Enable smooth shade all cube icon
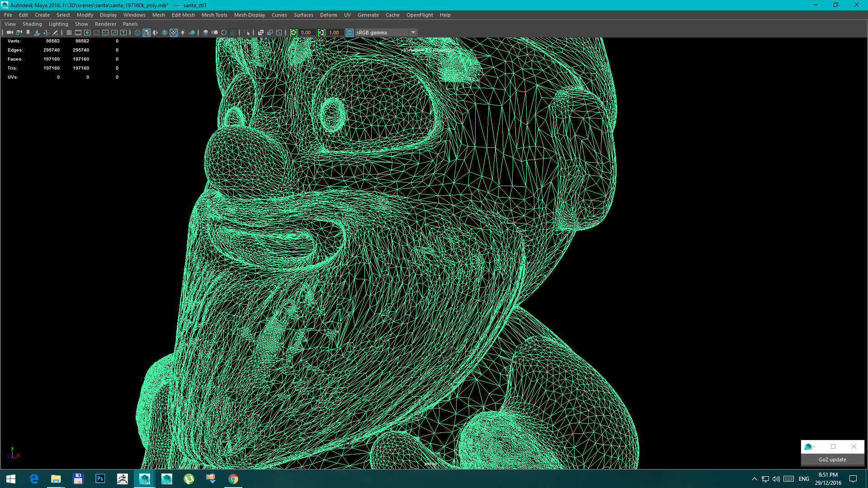Image resolution: width=868 pixels, height=488 pixels. point(146,33)
